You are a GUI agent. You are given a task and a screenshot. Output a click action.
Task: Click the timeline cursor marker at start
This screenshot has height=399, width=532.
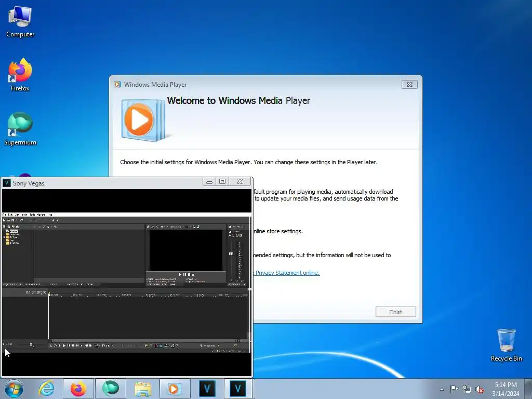click(49, 294)
